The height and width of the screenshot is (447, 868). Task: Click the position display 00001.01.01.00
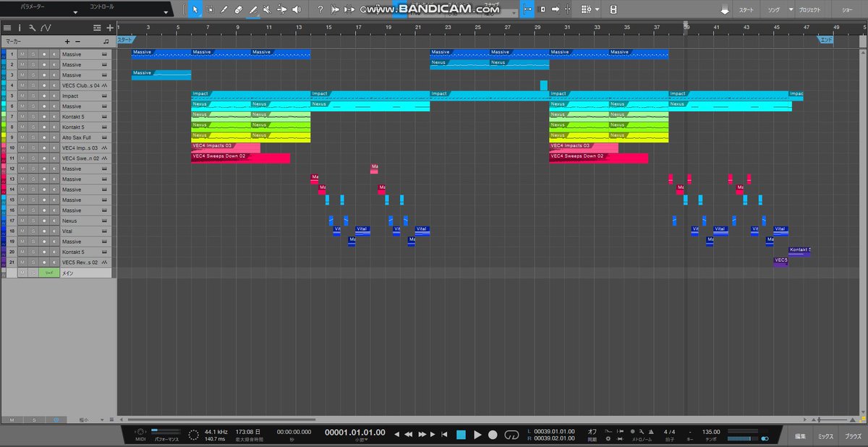pyautogui.click(x=355, y=432)
